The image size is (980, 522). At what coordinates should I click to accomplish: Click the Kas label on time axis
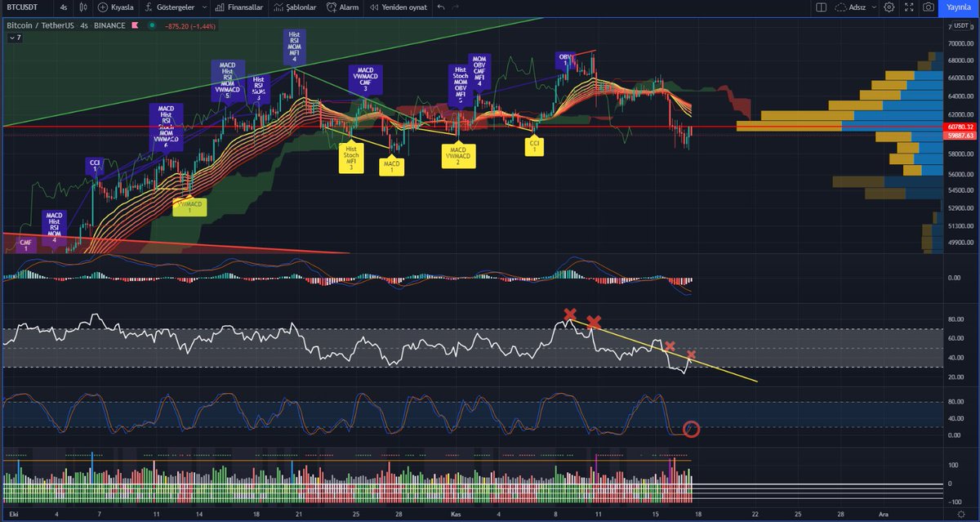tap(457, 515)
